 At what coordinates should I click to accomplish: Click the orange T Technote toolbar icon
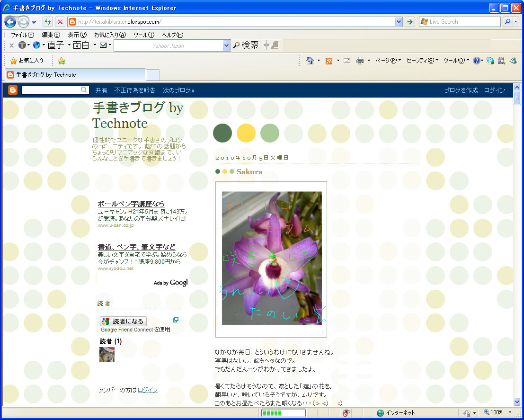coord(22,45)
